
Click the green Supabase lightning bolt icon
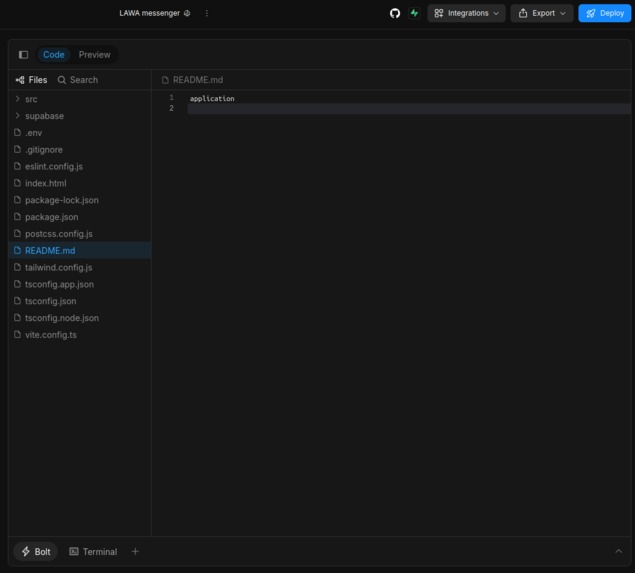click(414, 13)
